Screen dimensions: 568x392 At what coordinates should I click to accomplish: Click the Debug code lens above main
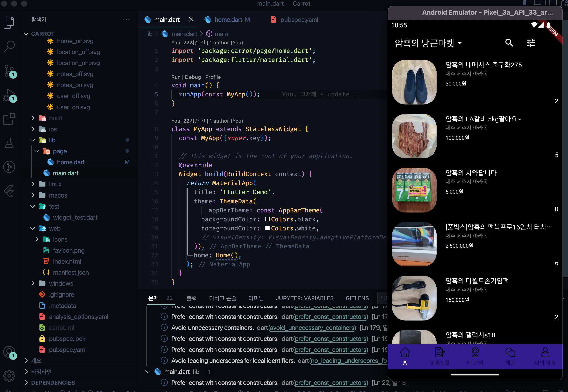[x=193, y=77]
